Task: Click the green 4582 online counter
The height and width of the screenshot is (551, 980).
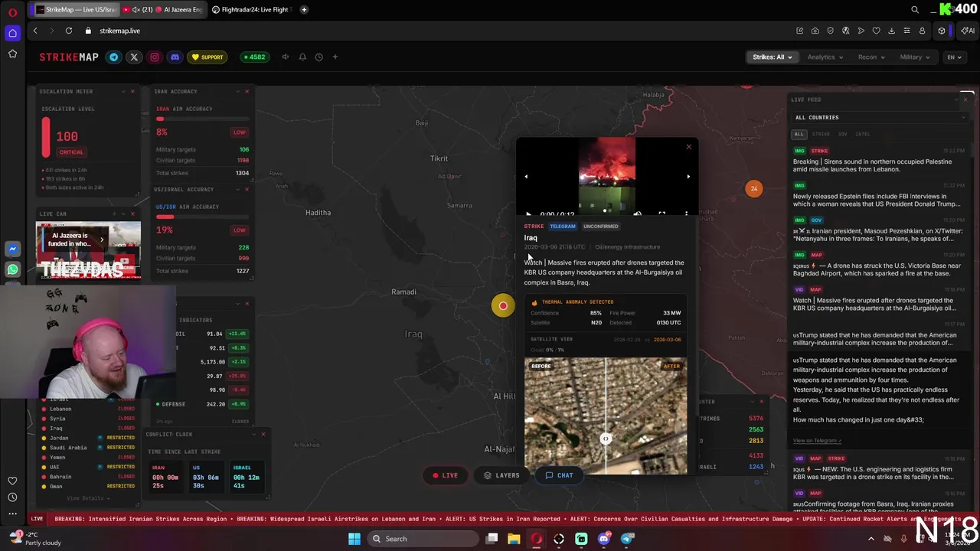Action: [253, 57]
